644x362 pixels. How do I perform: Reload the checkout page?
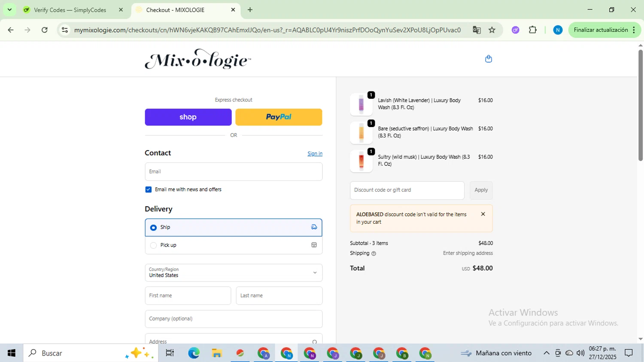pos(45,30)
